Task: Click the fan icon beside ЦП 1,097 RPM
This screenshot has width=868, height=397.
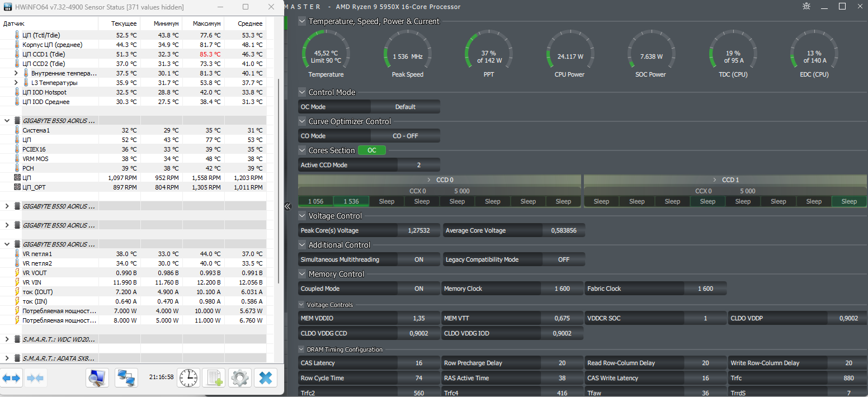Action: pyautogui.click(x=17, y=177)
